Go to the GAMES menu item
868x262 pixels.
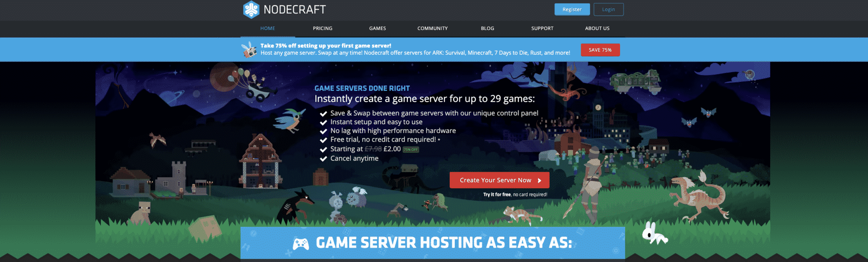coord(378,28)
